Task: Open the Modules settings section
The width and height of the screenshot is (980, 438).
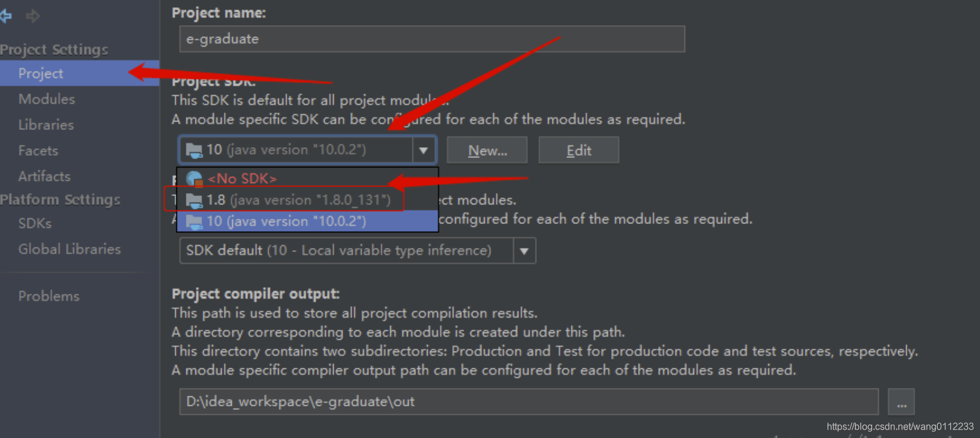Action: [47, 99]
